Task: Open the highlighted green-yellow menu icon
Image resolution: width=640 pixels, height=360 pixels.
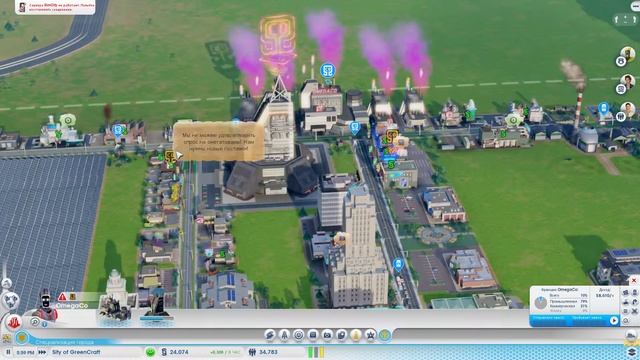Action: click(x=385, y=335)
